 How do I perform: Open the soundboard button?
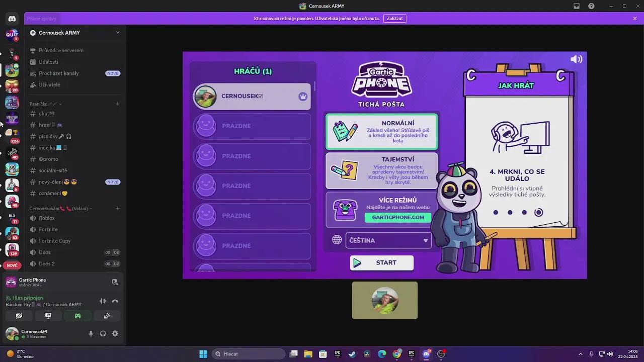(107, 316)
